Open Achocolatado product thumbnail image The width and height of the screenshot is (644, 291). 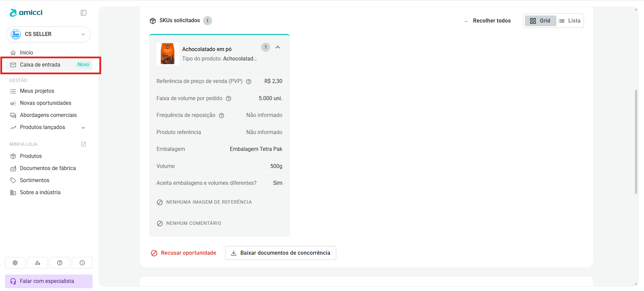tap(167, 54)
